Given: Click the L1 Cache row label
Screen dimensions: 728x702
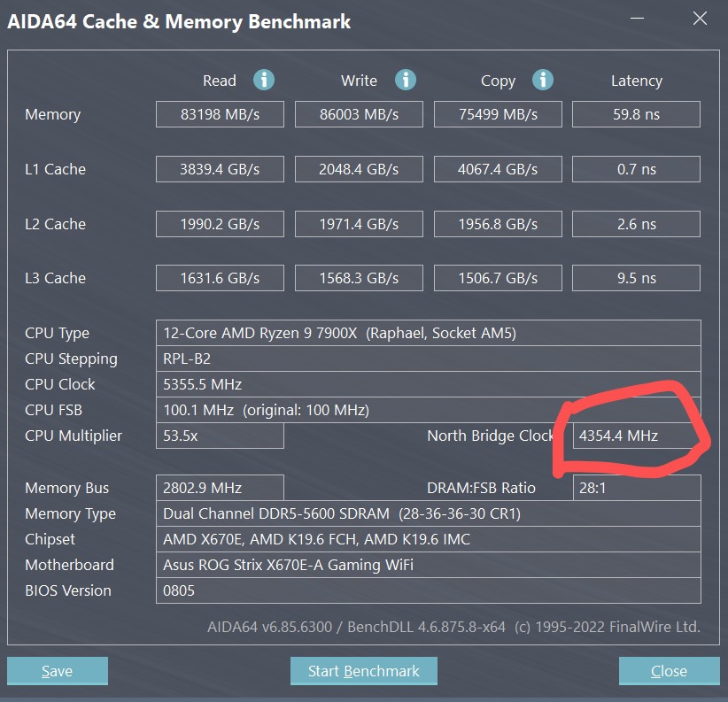Looking at the screenshot, I should (x=55, y=169).
